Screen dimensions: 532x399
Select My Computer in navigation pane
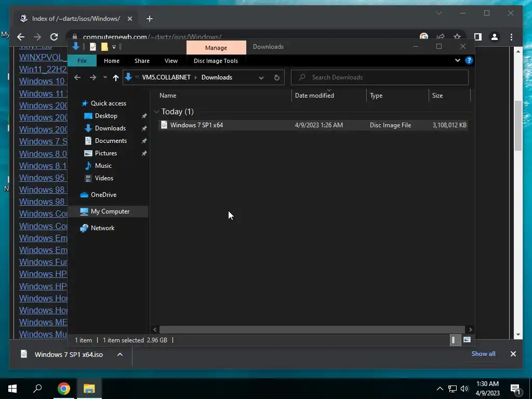tap(110, 211)
